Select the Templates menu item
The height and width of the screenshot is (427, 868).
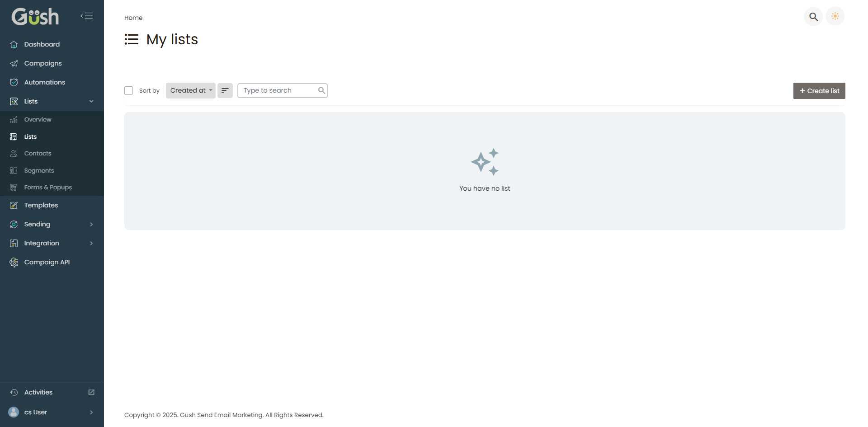click(52, 205)
